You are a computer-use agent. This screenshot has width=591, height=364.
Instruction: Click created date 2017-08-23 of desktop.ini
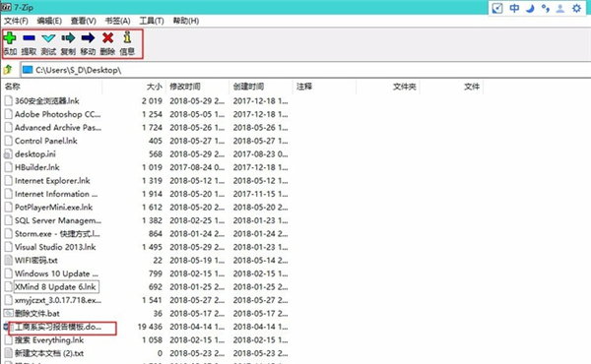click(x=260, y=153)
